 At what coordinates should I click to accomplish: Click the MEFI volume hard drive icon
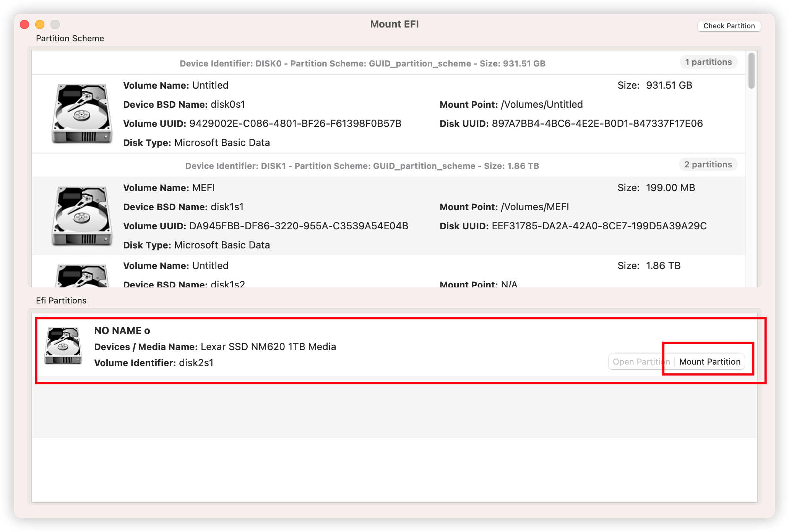(82, 216)
